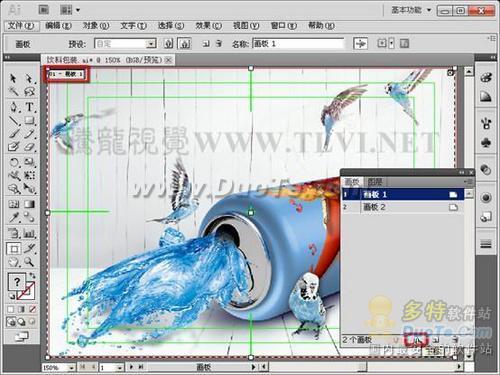Switch to the 图层 panel tab
Screen dimensions: 500x375
coord(375,182)
